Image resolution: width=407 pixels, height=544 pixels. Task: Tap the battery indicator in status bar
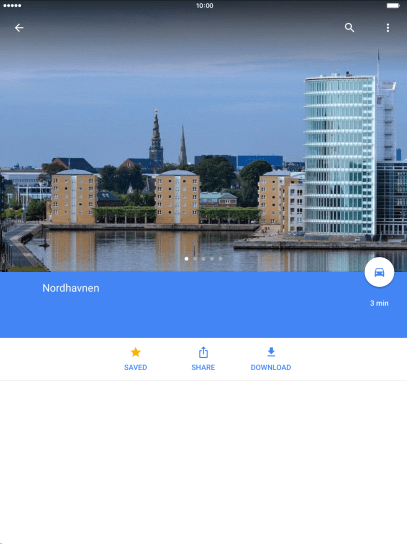393,6
